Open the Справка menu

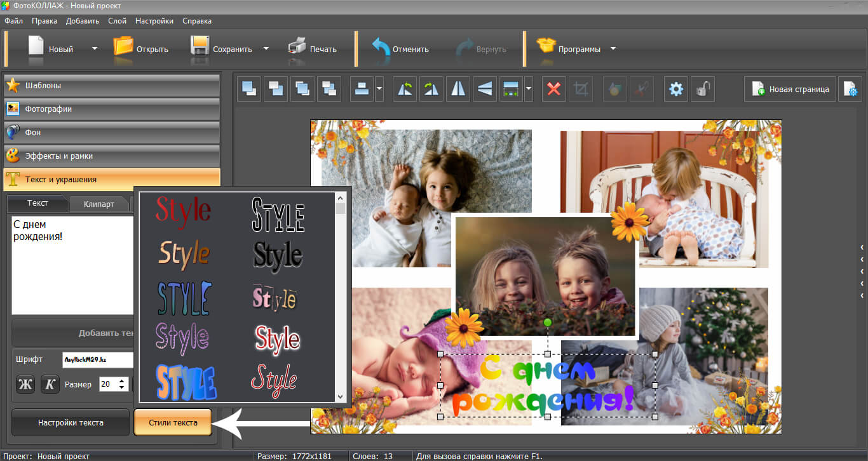pyautogui.click(x=197, y=21)
